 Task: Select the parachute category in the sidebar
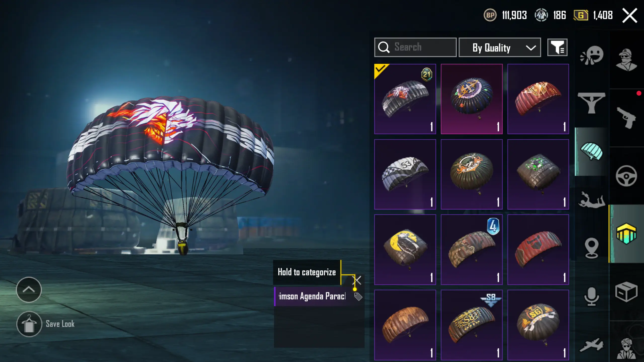click(x=591, y=151)
